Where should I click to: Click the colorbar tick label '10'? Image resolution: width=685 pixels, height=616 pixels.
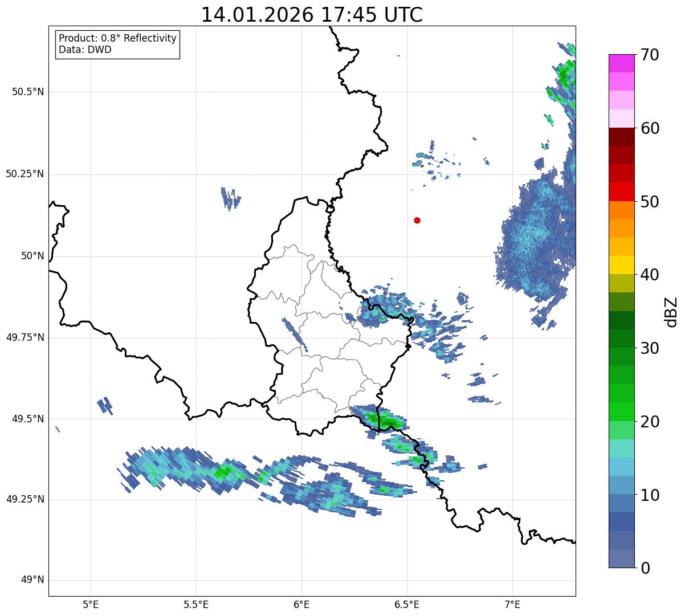[650, 495]
